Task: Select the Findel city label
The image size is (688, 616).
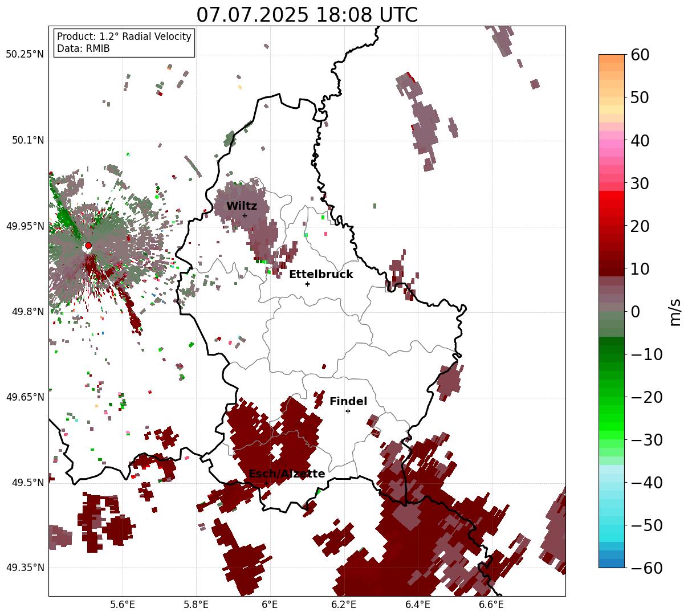Action: click(348, 402)
